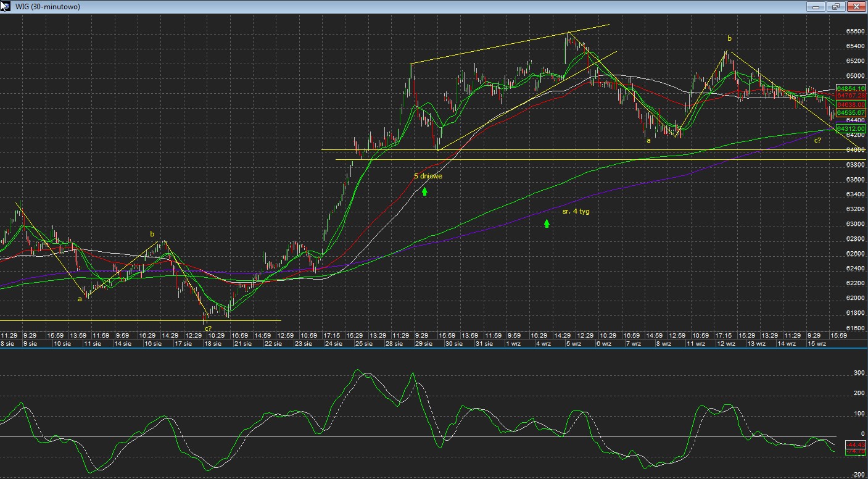Click the 65600 price axis label
Image resolution: width=868 pixels, height=479 pixels.
[x=854, y=31]
